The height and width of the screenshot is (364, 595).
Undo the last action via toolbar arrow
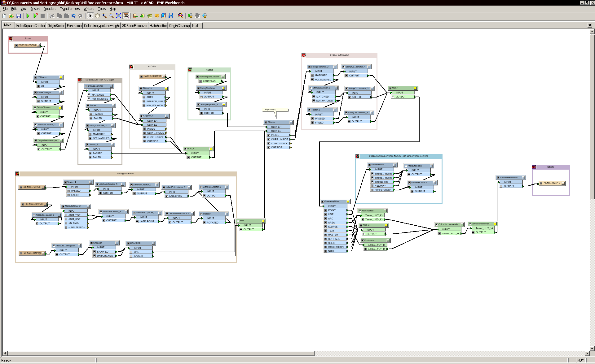(x=73, y=16)
